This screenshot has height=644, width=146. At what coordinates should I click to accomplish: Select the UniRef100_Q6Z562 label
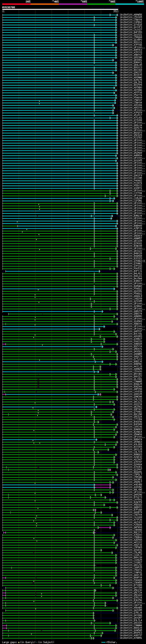131,407
